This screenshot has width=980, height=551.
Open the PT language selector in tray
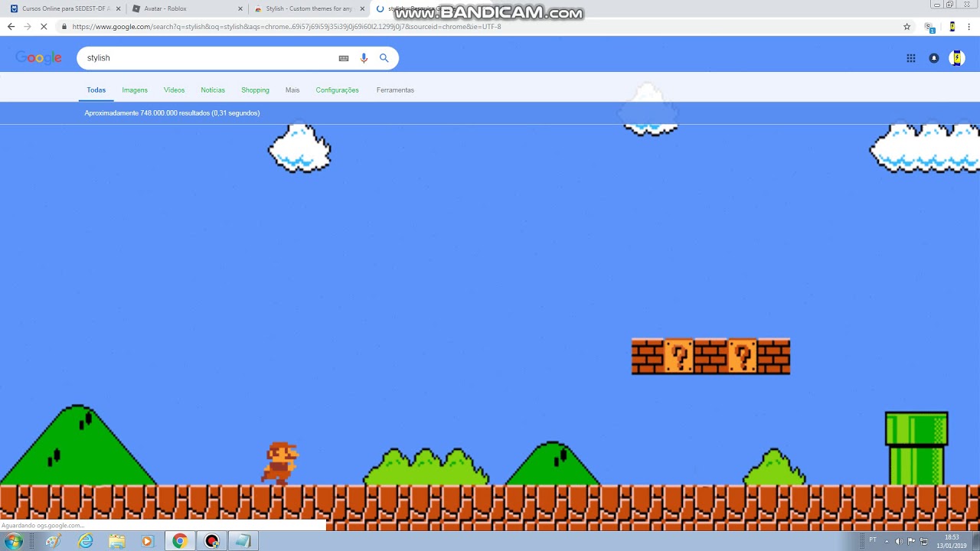(x=873, y=540)
